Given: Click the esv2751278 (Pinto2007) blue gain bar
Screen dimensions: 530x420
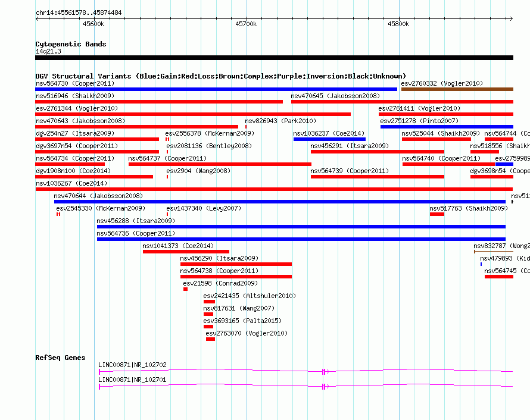Looking at the screenshot, I should point(447,127).
